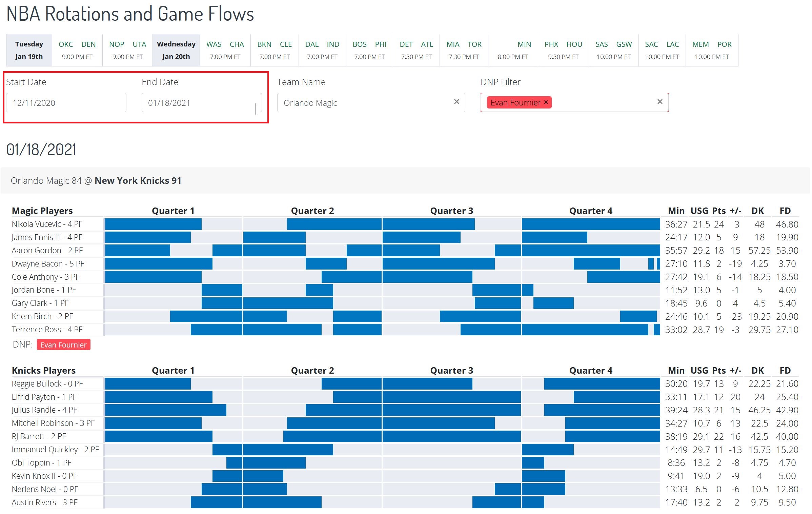Click the Immanuel Quickley - 2 PF row label
The width and height of the screenshot is (812, 514).
tap(55, 450)
